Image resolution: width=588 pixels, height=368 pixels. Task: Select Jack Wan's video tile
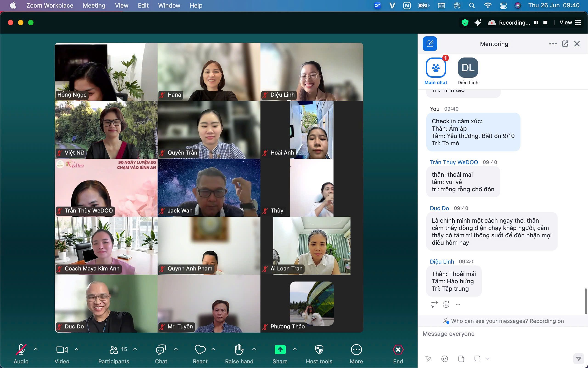[209, 188]
